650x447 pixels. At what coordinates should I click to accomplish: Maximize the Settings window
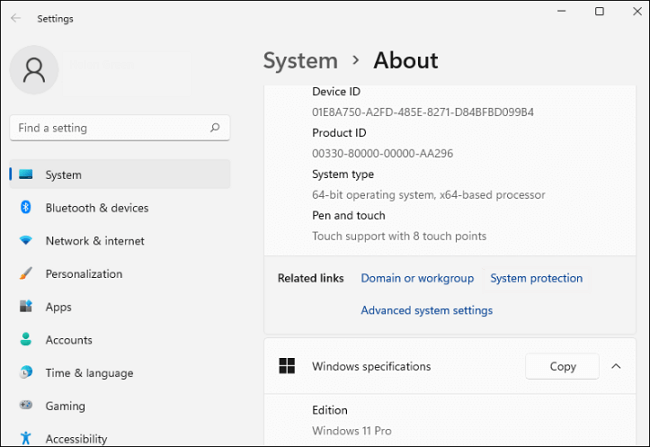tap(599, 11)
